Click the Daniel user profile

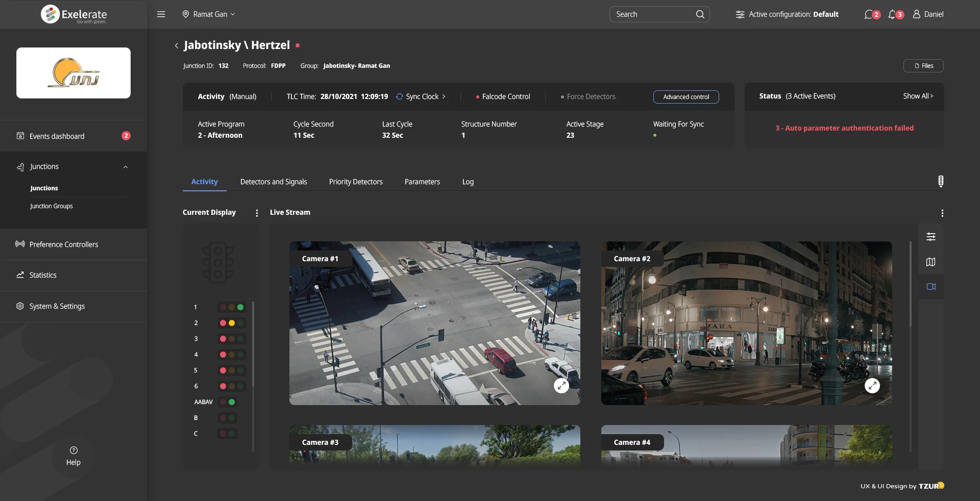(928, 14)
